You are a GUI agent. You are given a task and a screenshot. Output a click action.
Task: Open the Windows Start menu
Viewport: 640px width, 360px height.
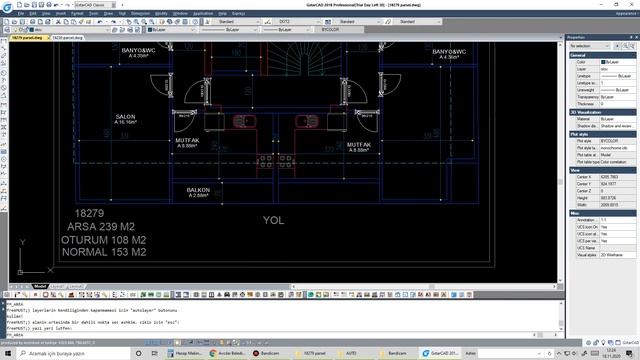point(8,353)
